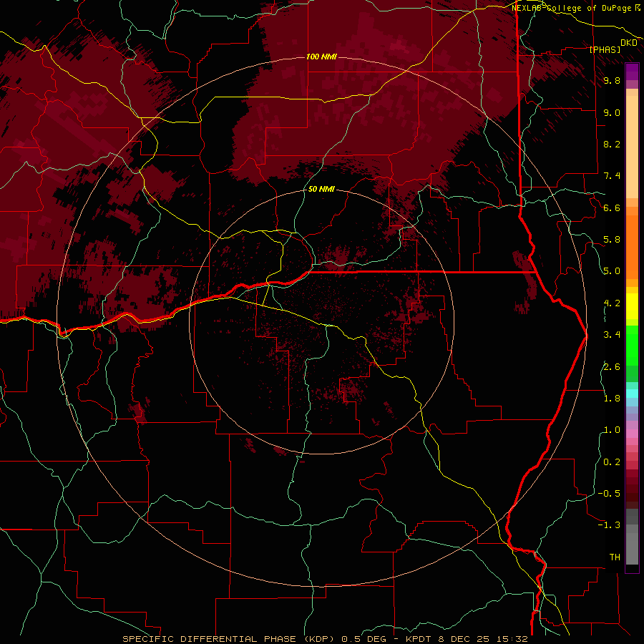The image size is (644, 644).
Task: Click the 5.0 value on the color scale
Action: 612,271
